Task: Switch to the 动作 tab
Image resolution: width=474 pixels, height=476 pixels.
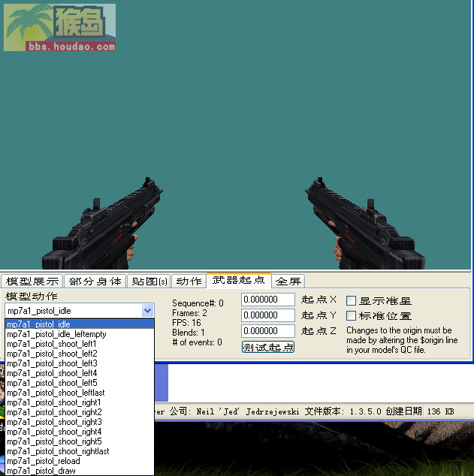Action: (189, 281)
